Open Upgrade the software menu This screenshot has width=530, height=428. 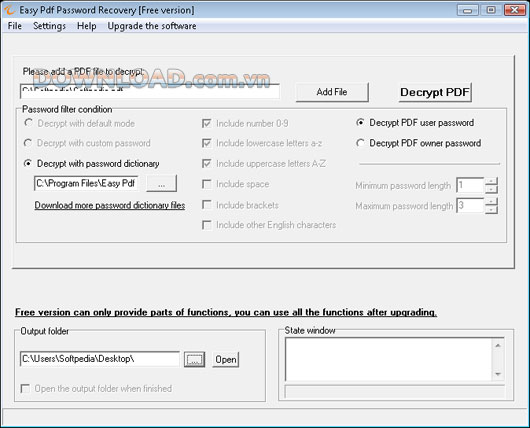pyautogui.click(x=152, y=26)
